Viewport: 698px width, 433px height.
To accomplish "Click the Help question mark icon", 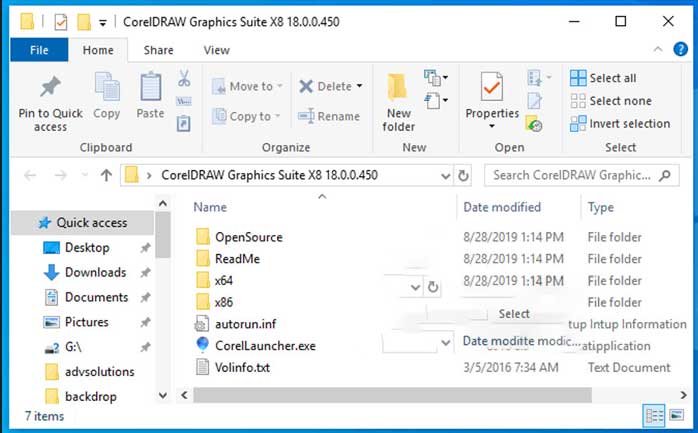I will [680, 49].
